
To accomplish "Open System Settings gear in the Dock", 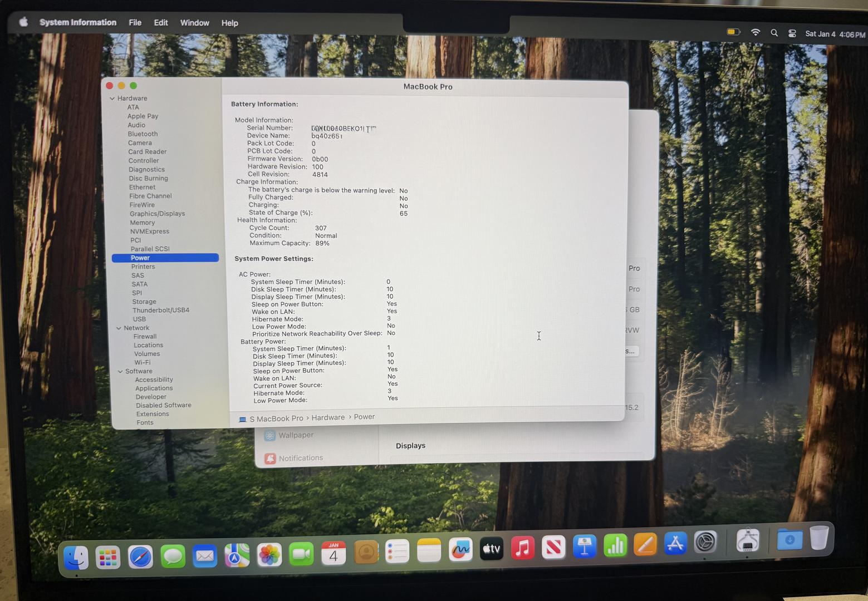I will (705, 543).
